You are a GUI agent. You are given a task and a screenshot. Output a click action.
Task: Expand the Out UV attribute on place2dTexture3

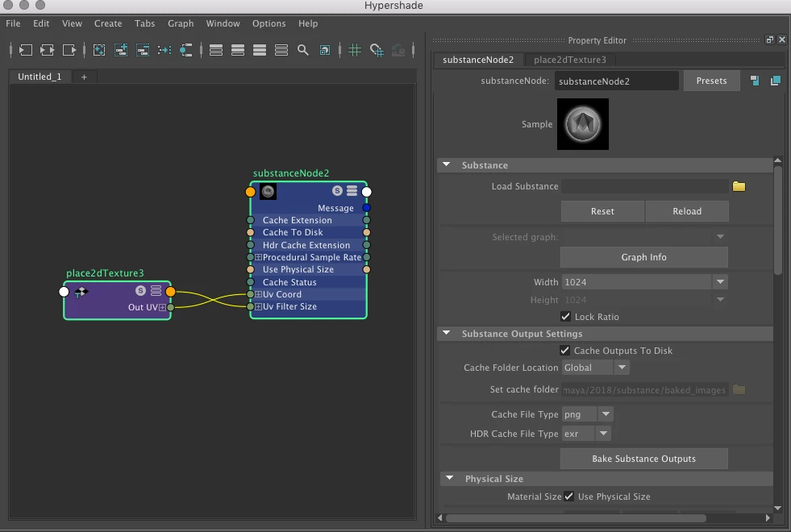(x=162, y=307)
